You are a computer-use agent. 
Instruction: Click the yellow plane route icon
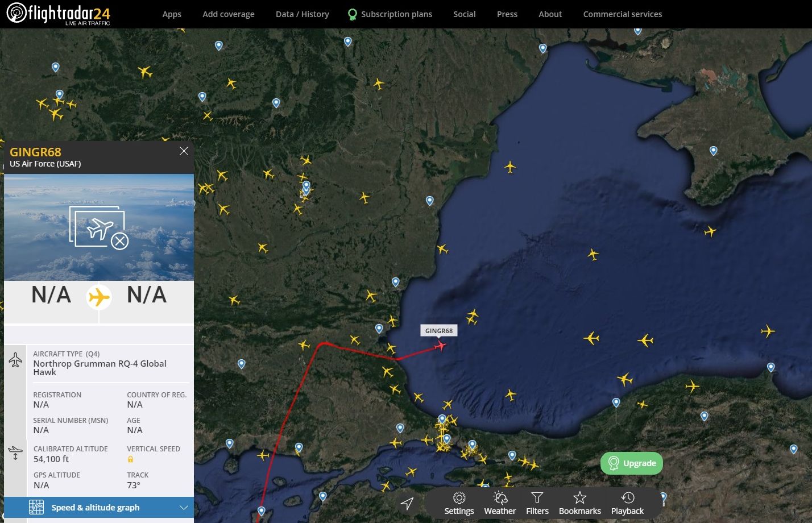[99, 297]
